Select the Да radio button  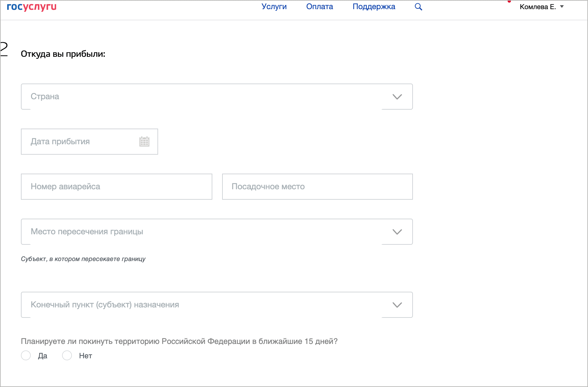(26, 355)
